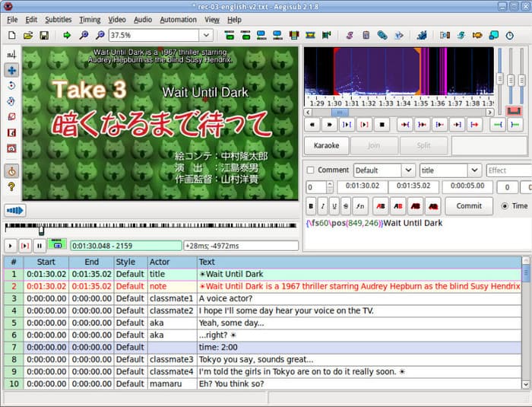Click the Commit button

point(469,206)
